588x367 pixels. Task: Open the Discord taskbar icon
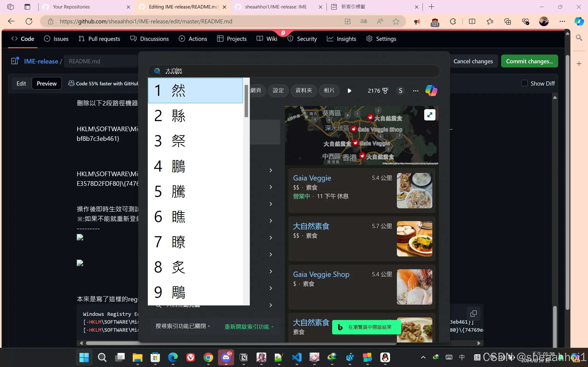coord(226,357)
